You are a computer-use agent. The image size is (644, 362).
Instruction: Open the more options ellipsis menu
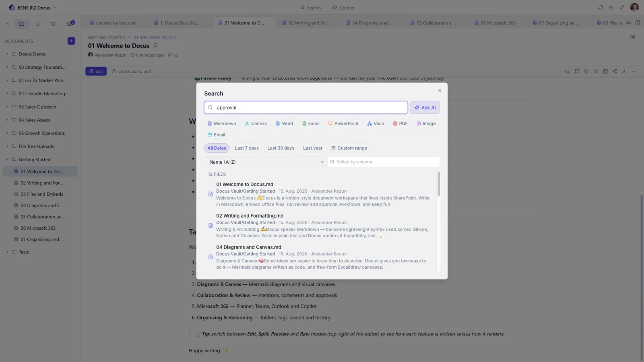click(x=634, y=71)
